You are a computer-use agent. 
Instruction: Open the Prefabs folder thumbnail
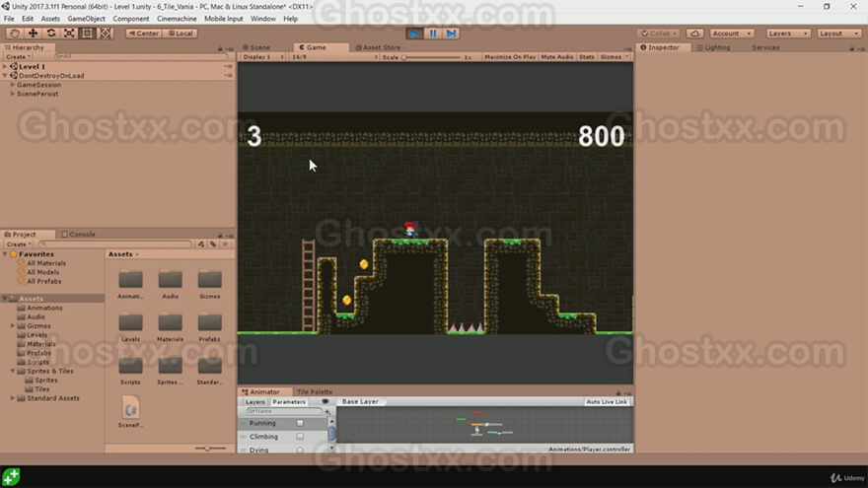[210, 322]
